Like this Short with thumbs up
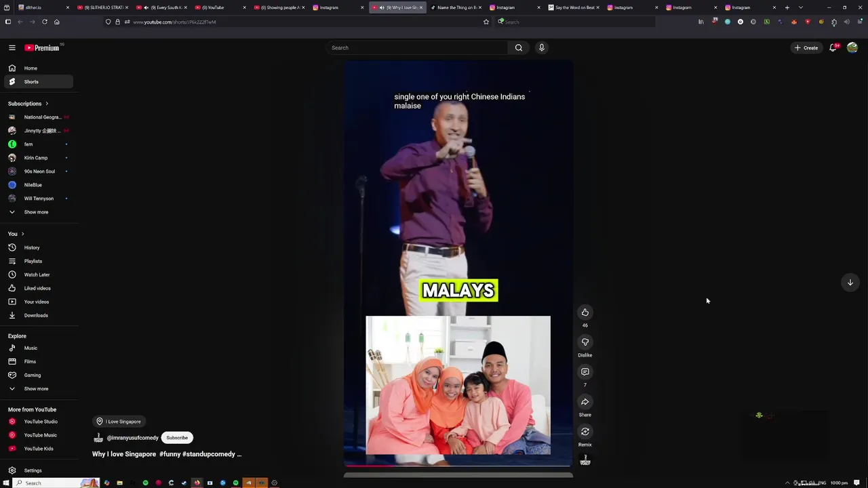This screenshot has height=488, width=868. (x=585, y=312)
